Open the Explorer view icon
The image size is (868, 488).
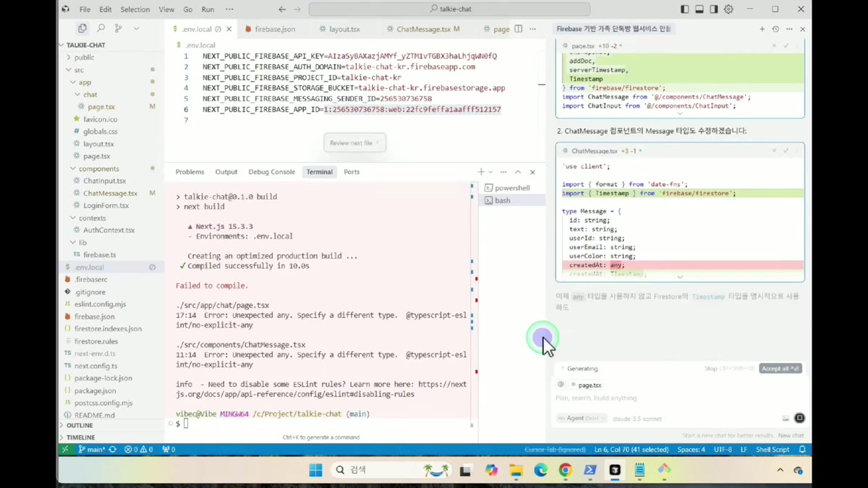click(x=82, y=28)
